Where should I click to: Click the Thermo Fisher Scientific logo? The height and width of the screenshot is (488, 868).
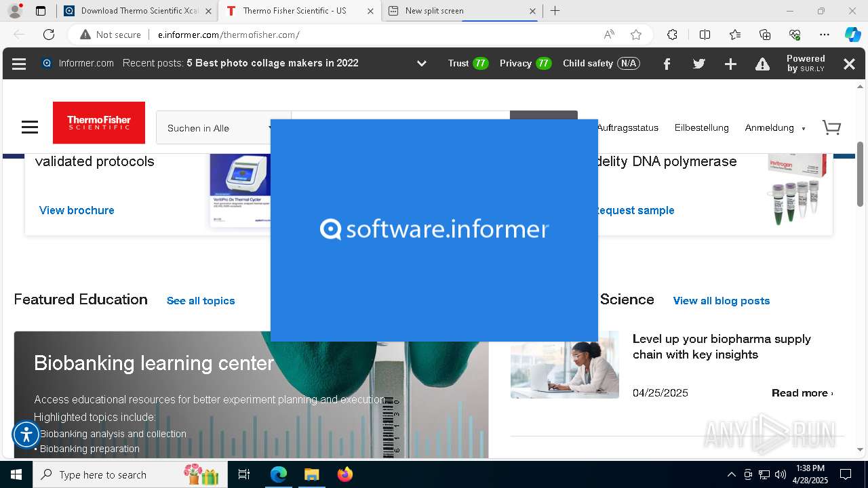tap(99, 123)
